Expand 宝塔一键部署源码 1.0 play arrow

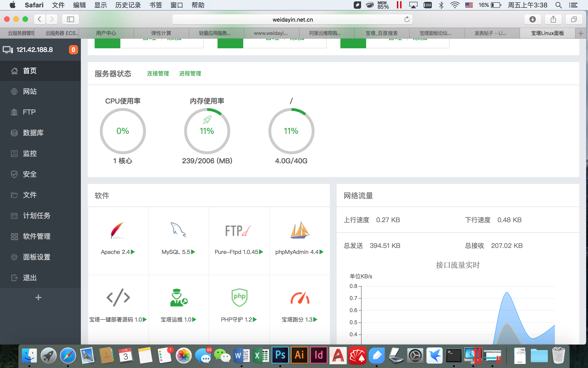(145, 319)
